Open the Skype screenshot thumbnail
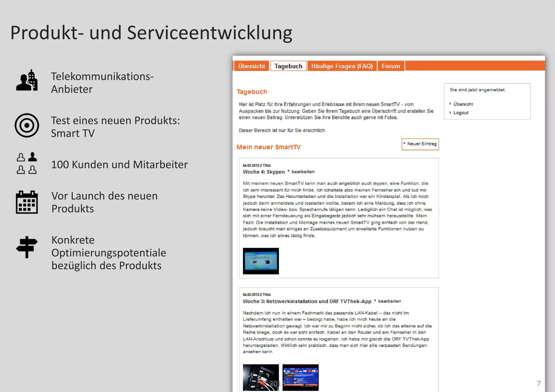The width and height of the screenshot is (555, 392). pos(261,261)
